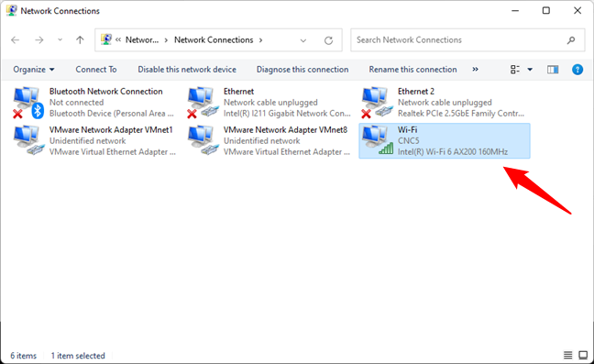Select the VMware Network Adapter VMnet1 icon
Screen dimensions: 594x364
coord(28,140)
